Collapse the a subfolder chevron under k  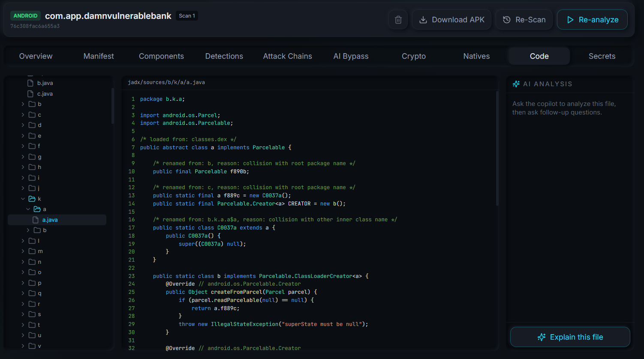tap(28, 209)
